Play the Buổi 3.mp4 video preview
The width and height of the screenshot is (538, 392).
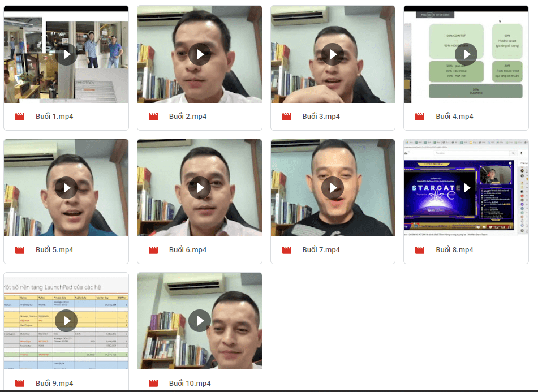pos(333,54)
